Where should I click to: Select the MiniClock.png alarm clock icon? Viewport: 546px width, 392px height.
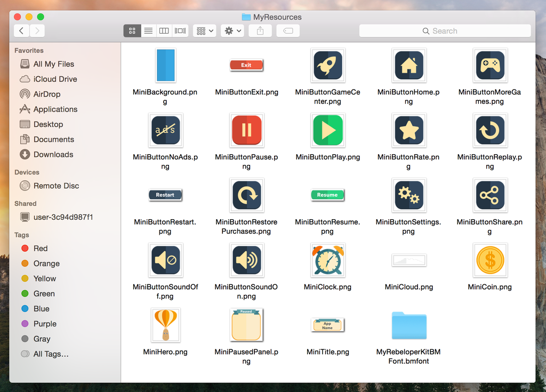pyautogui.click(x=328, y=260)
